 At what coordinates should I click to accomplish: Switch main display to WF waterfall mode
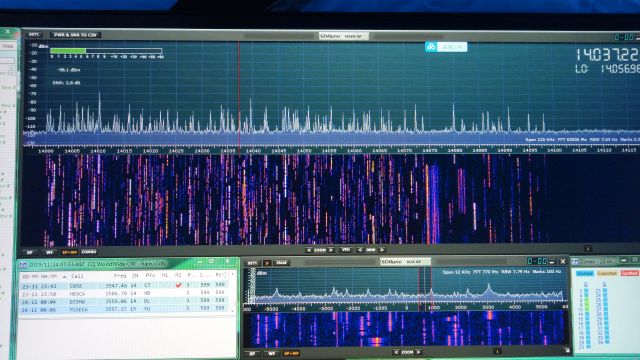(x=49, y=253)
